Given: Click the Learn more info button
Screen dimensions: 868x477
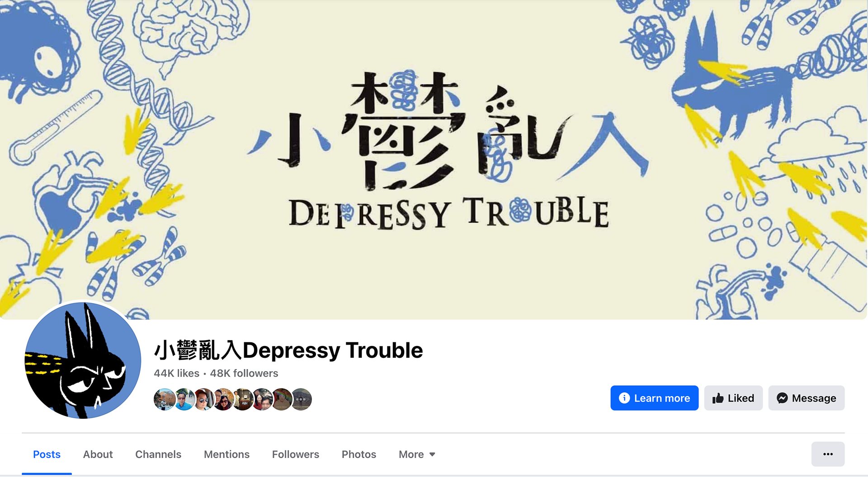Looking at the screenshot, I should coord(654,398).
